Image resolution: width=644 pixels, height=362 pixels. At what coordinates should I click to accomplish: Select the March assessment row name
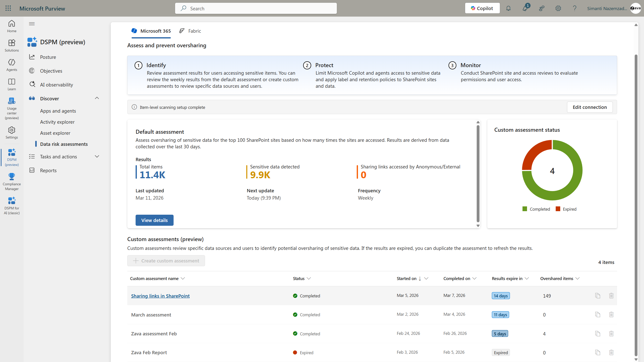pyautogui.click(x=151, y=315)
